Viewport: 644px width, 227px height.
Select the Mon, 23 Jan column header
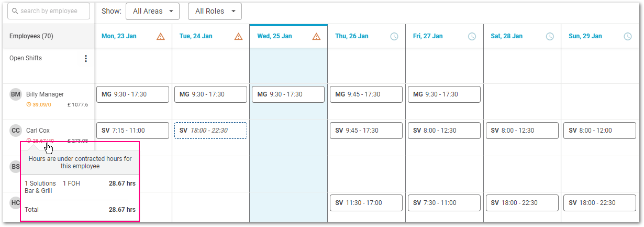[119, 37]
